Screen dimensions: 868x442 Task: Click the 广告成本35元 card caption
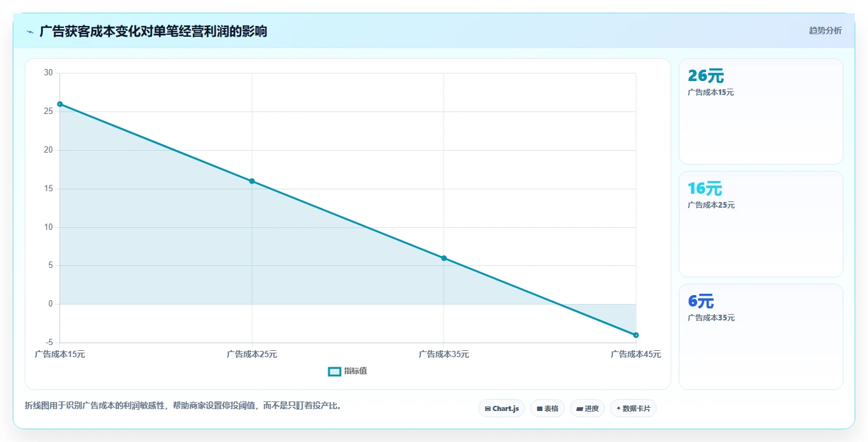click(x=711, y=318)
